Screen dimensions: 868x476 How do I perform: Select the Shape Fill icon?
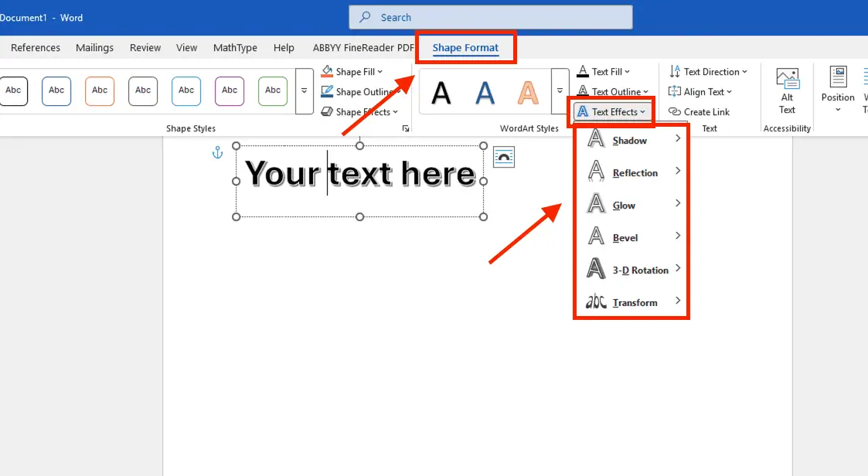click(x=328, y=71)
